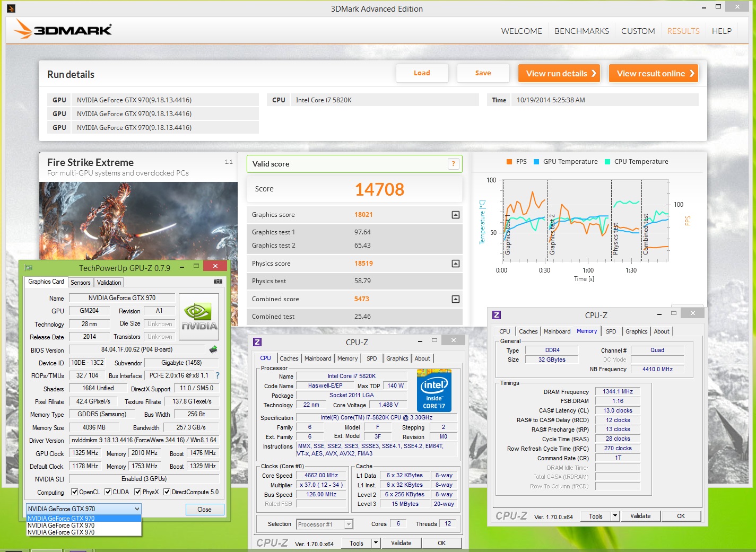The width and height of the screenshot is (756, 552).
Task: Open the CUSTOM section in 3DMark
Action: coord(638,31)
